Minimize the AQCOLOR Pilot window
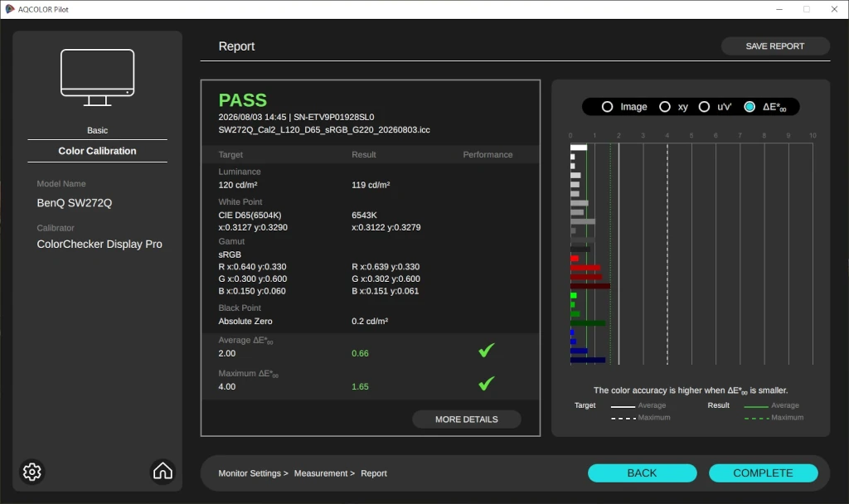Viewport: 849px width, 504px height. point(779,9)
